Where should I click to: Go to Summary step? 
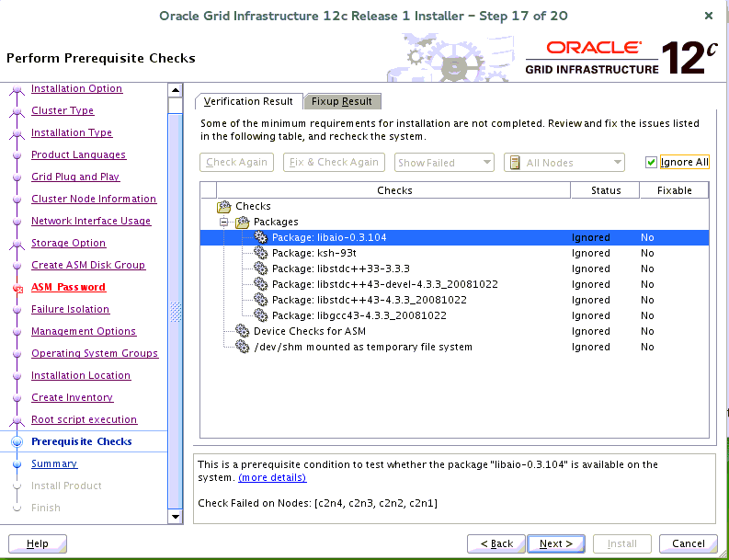pyautogui.click(x=54, y=463)
